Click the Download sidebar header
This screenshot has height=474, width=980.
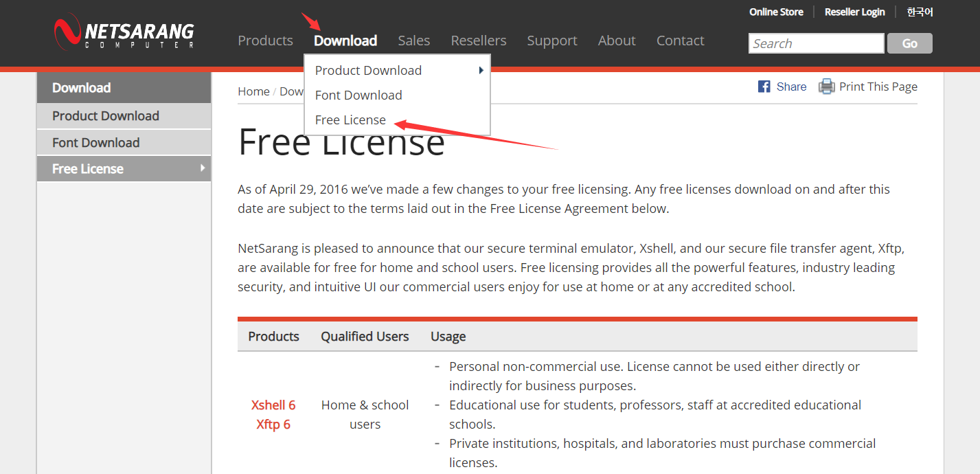click(x=124, y=88)
